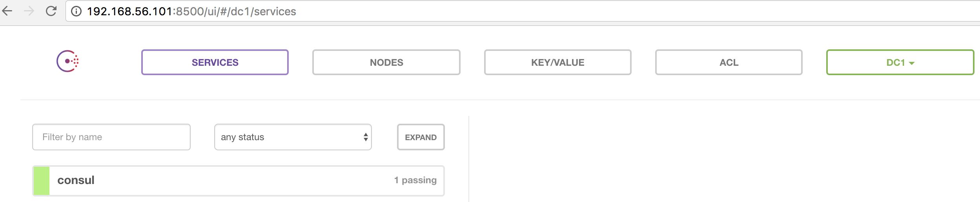Select the consul service row

pyautogui.click(x=239, y=180)
